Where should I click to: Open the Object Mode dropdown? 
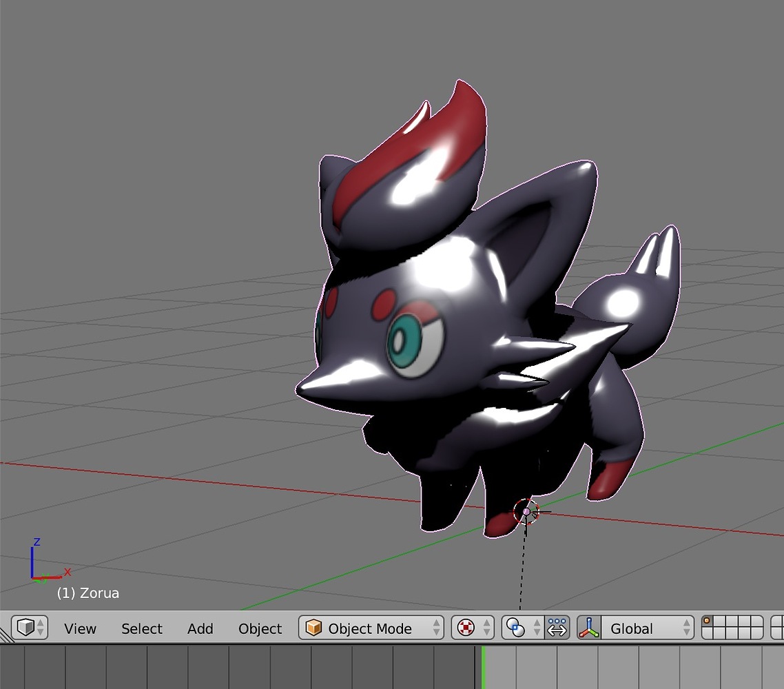coord(371,627)
